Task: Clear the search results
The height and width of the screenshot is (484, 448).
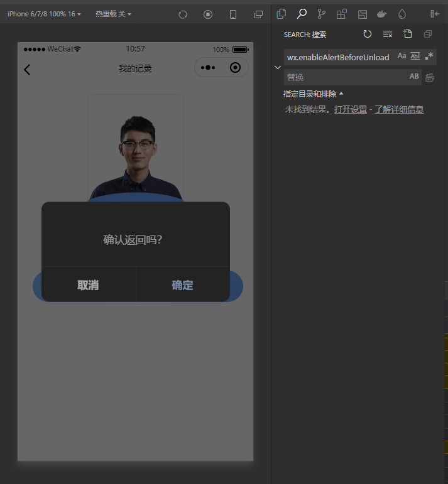Action: point(388,34)
